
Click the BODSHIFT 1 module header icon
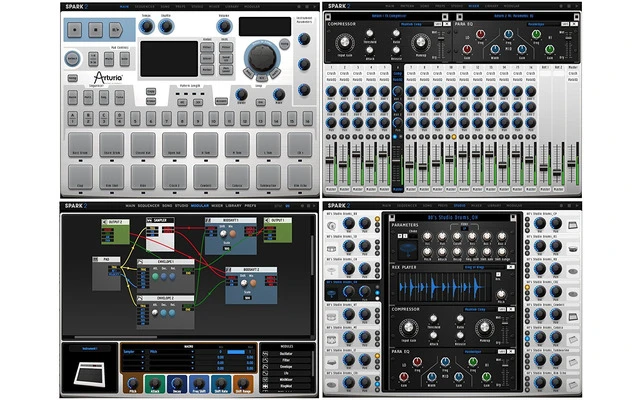208,220
